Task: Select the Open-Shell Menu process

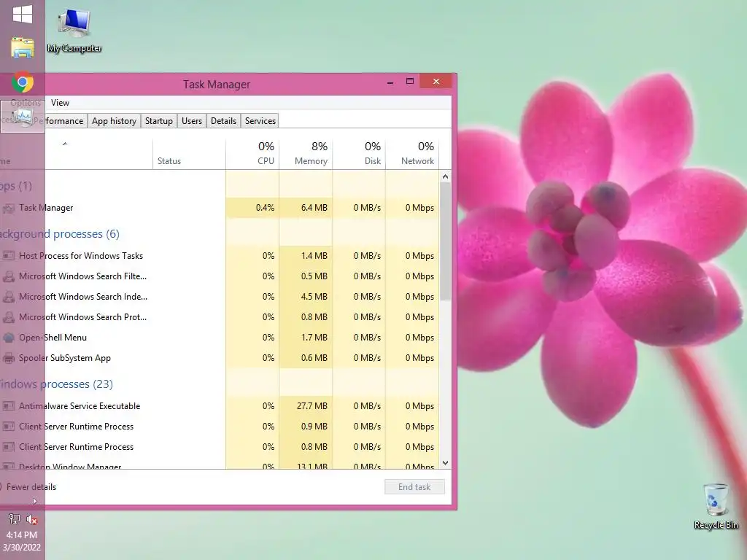Action: (x=219, y=338)
